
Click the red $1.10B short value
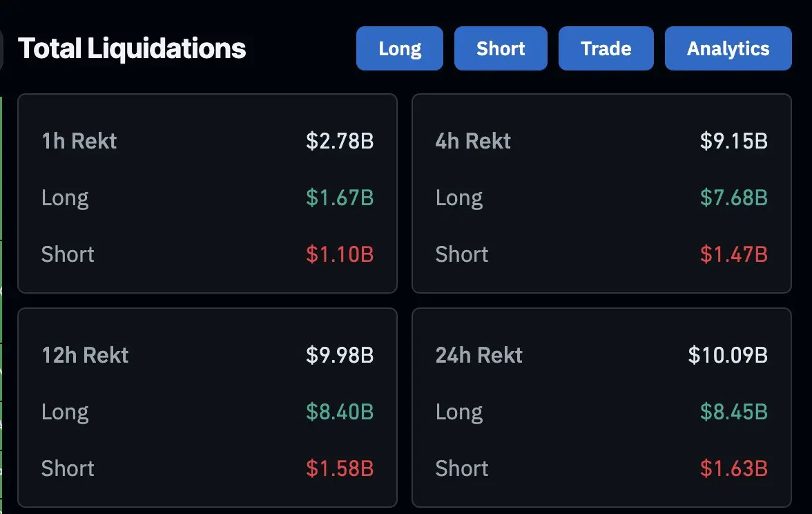coord(340,254)
